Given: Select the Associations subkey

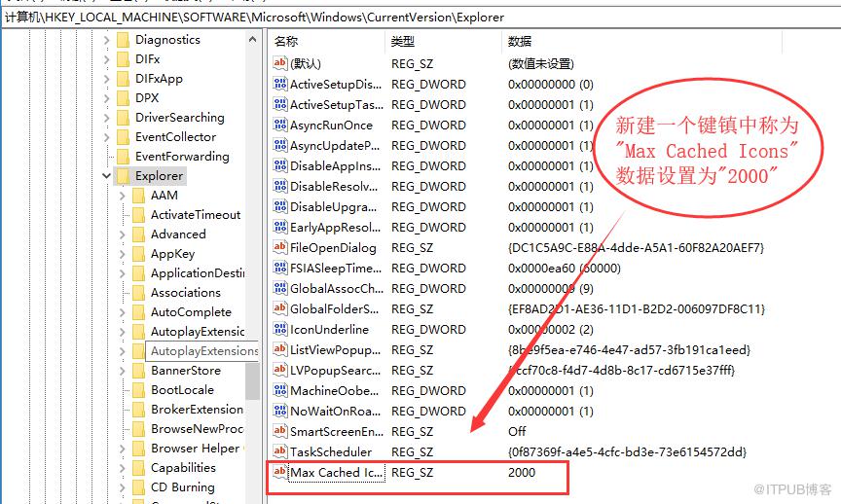Looking at the screenshot, I should (x=186, y=292).
